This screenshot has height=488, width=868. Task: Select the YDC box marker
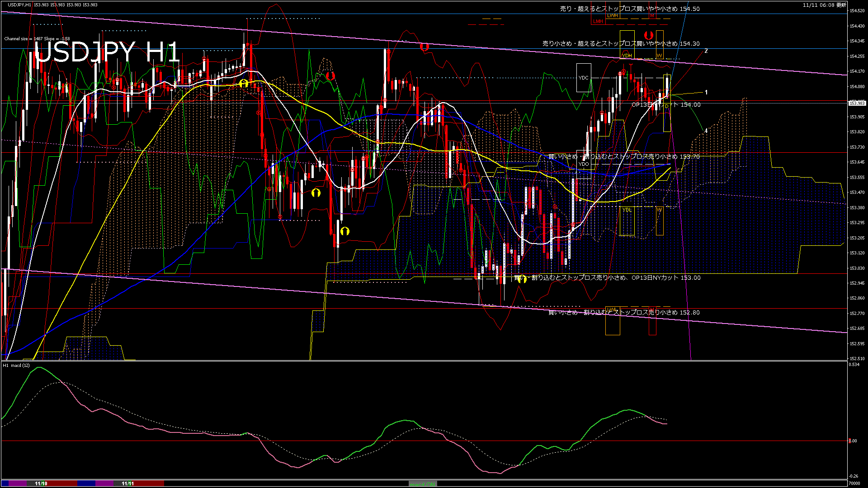(584, 78)
